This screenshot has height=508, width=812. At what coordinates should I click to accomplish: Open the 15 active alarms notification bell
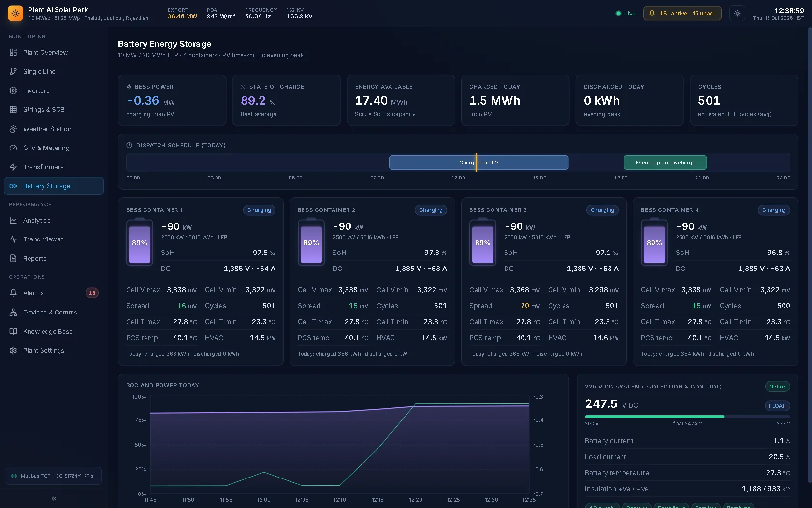(x=682, y=14)
